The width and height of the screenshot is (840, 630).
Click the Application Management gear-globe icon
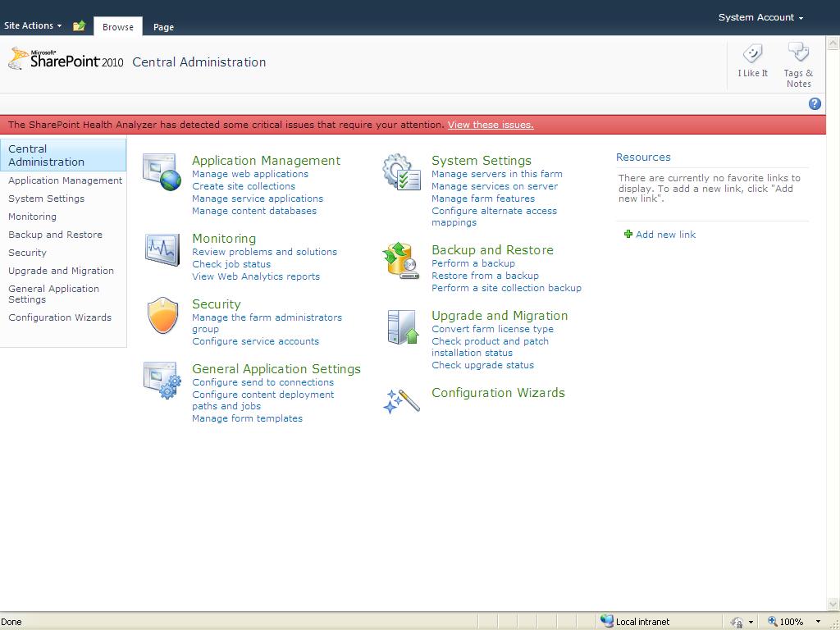pyautogui.click(x=162, y=171)
